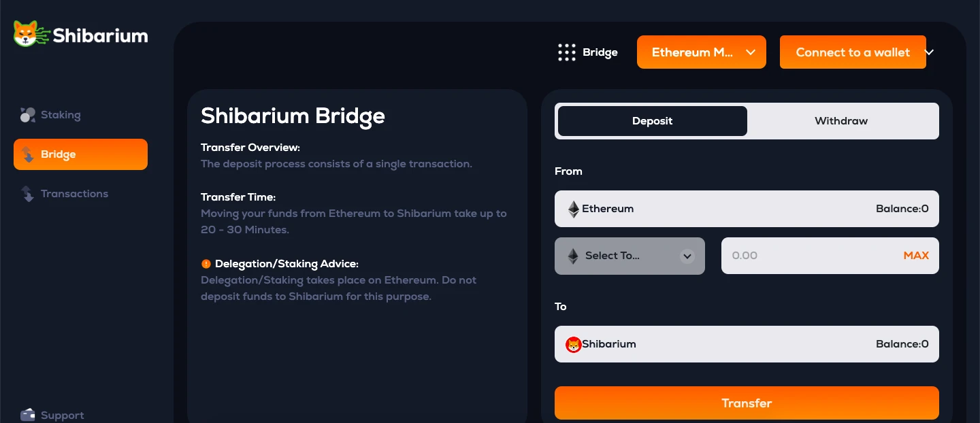This screenshot has width=980, height=423.
Task: Expand the chevron beside Connect to a wallet
Action: click(930, 52)
